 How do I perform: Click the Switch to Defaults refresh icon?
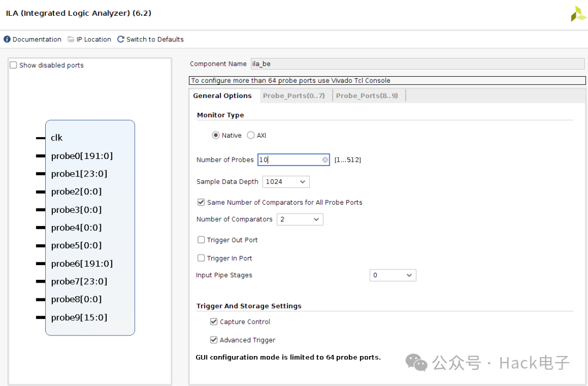(x=121, y=39)
